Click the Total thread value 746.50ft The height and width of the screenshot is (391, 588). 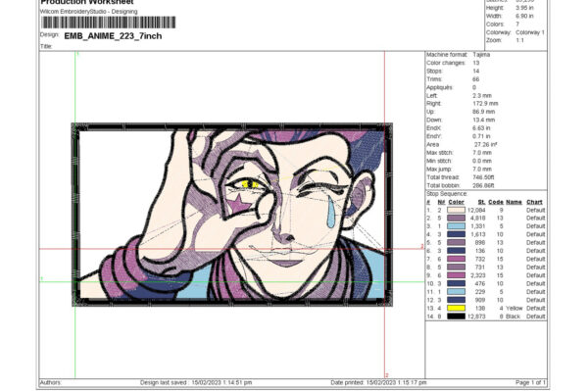click(483, 177)
